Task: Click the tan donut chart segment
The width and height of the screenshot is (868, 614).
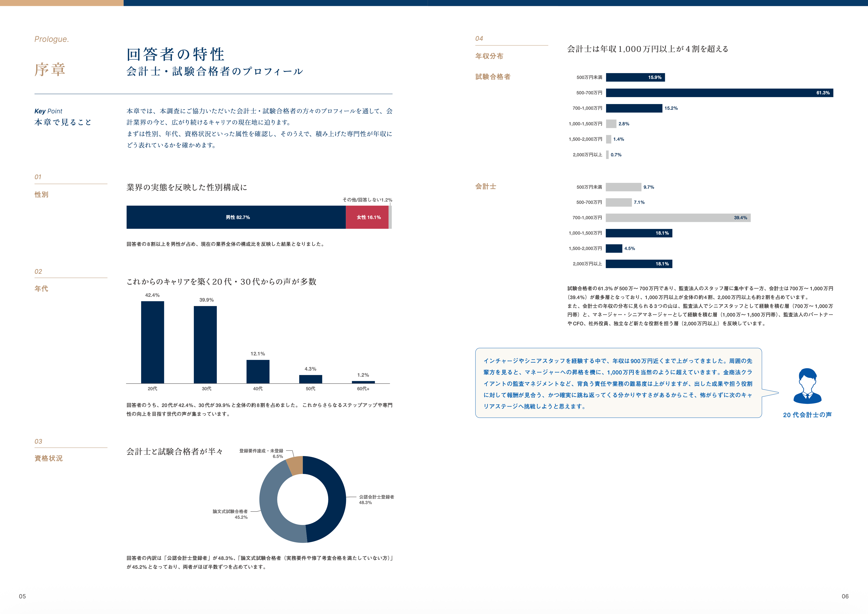Action: 296,466
